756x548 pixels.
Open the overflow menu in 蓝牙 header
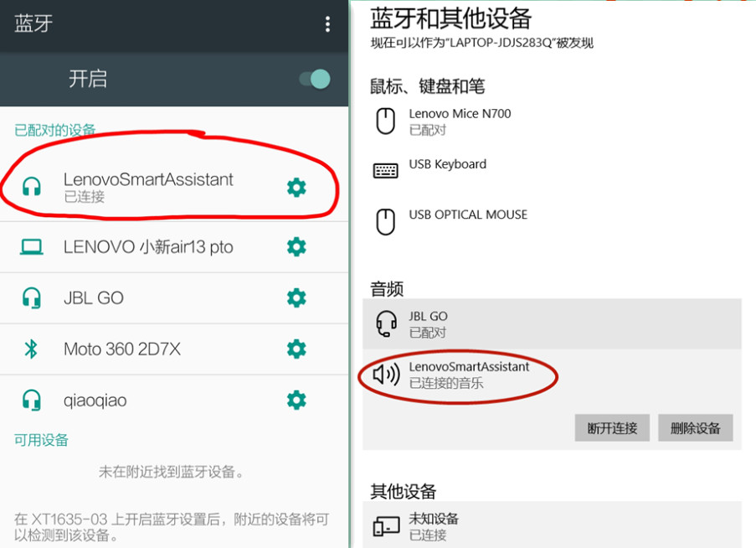click(327, 23)
